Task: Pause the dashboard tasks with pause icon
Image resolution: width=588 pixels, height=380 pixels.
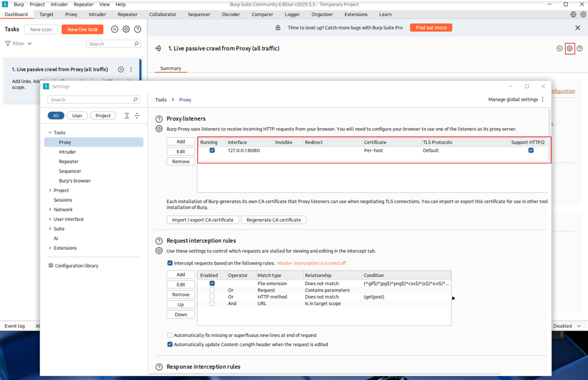Action: coord(115,29)
